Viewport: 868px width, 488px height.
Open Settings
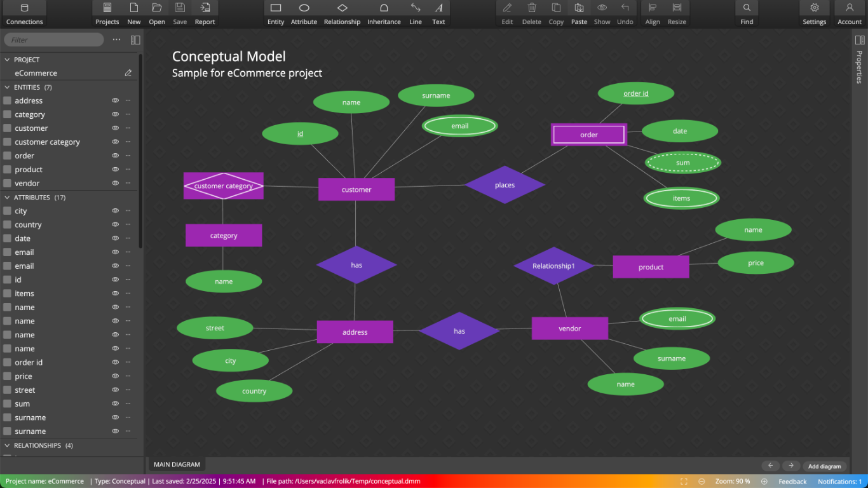pyautogui.click(x=814, y=13)
